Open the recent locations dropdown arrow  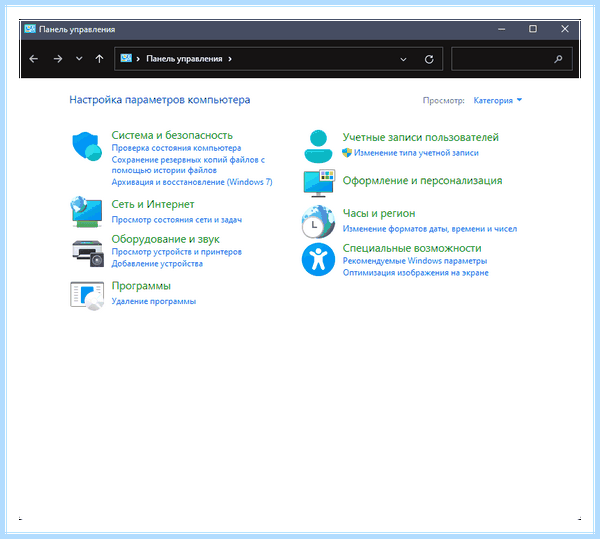pyautogui.click(x=79, y=59)
